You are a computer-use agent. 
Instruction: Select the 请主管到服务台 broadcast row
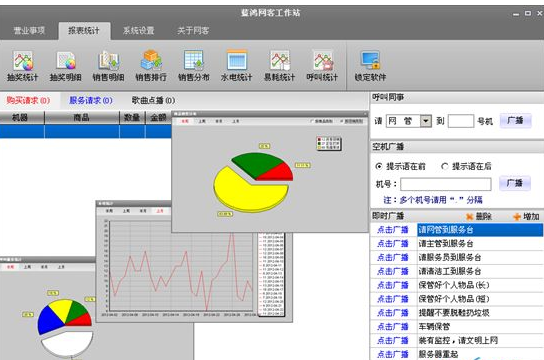[480, 244]
